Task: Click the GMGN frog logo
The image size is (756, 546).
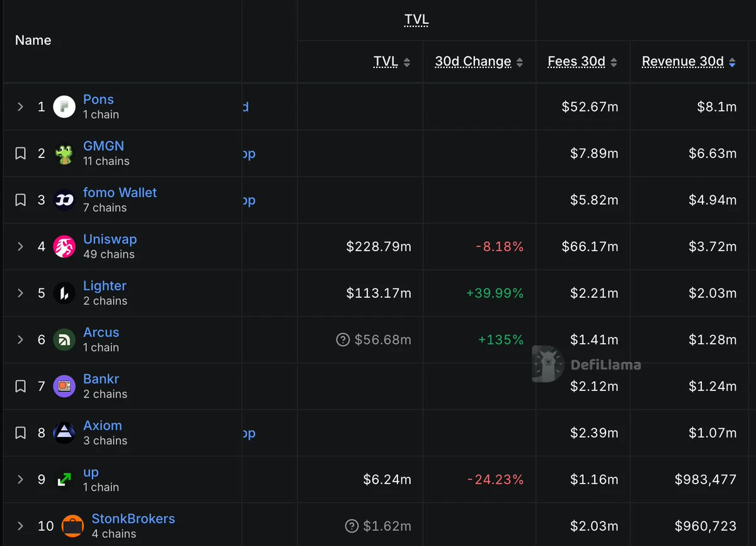Action: coord(64,154)
